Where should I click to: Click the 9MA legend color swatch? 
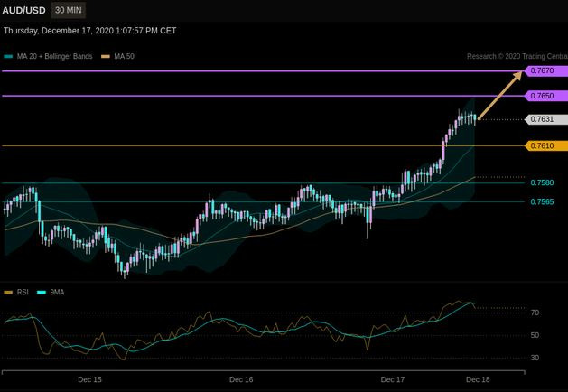point(42,293)
